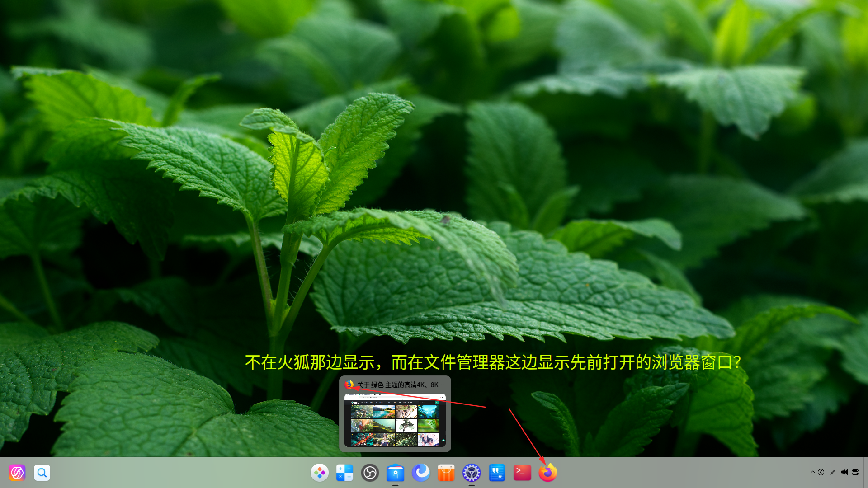This screenshot has width=868, height=488.
Task: Click preview title '关于 绿色 主题的高清4K、8K…'
Action: (x=401, y=385)
